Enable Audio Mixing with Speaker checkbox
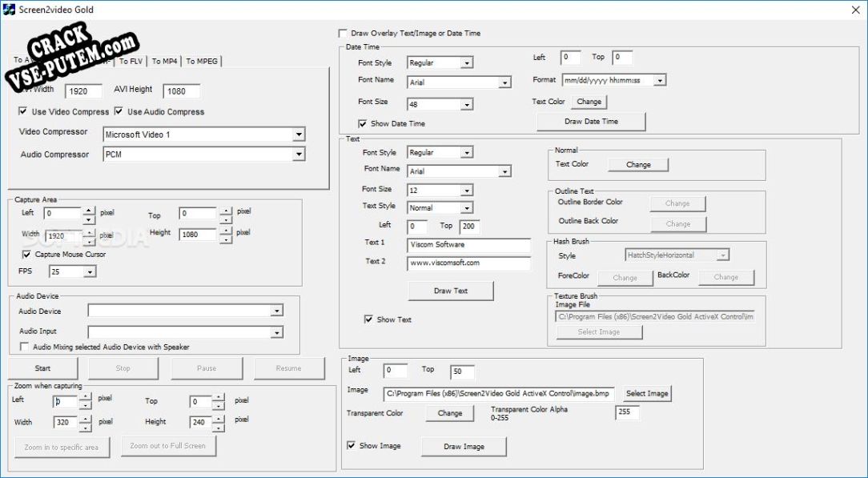The image size is (868, 478). click(x=24, y=347)
